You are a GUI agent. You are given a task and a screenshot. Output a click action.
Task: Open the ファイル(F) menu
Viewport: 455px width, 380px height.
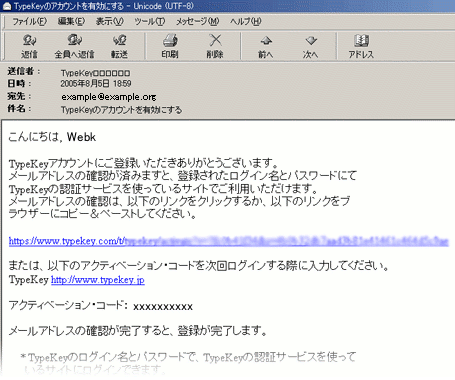(x=29, y=21)
